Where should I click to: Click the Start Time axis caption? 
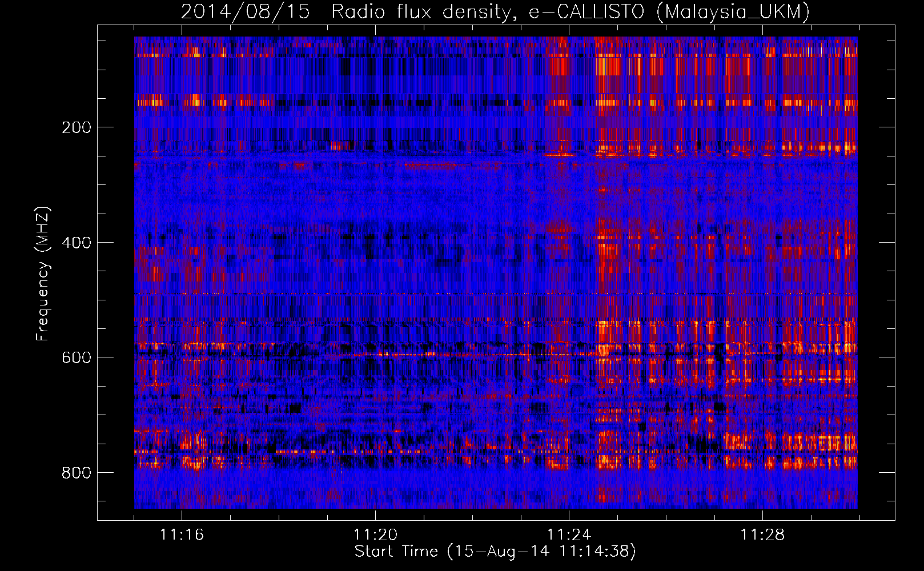tap(495, 552)
